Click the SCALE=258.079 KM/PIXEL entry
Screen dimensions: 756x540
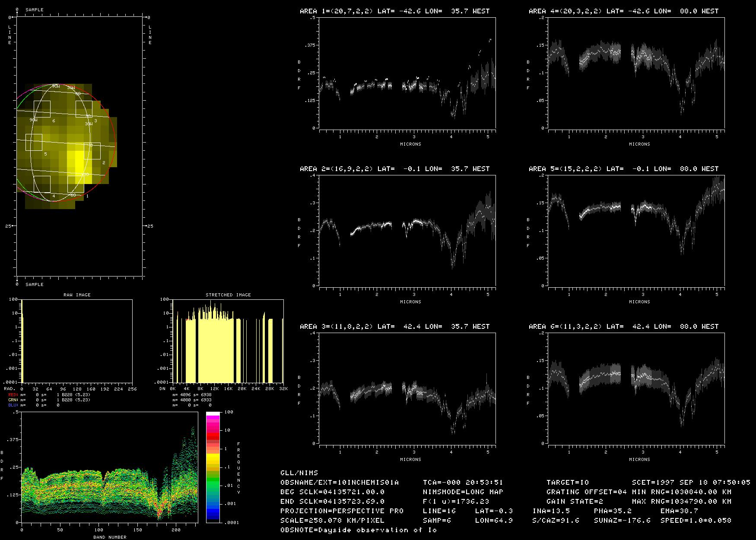(x=332, y=521)
